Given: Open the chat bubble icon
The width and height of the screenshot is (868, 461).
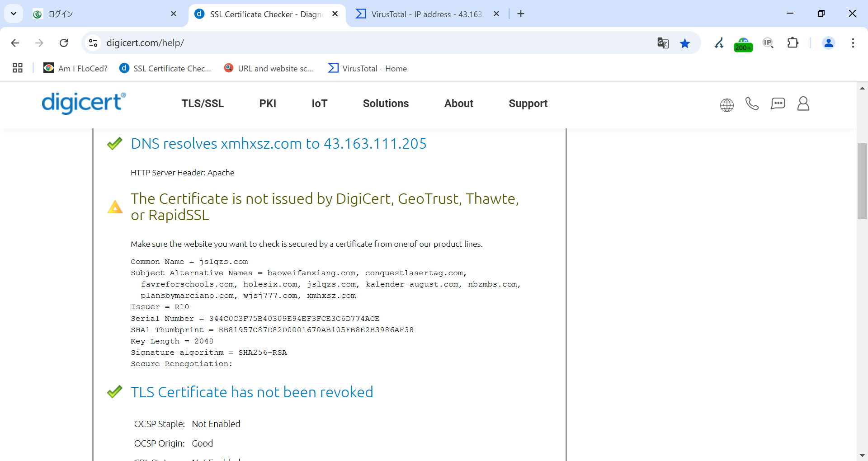Looking at the screenshot, I should pyautogui.click(x=778, y=103).
